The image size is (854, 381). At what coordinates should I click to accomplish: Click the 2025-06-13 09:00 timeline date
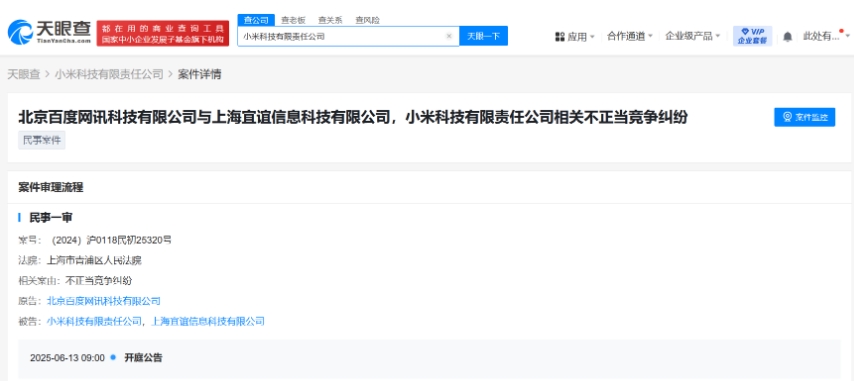(67, 358)
